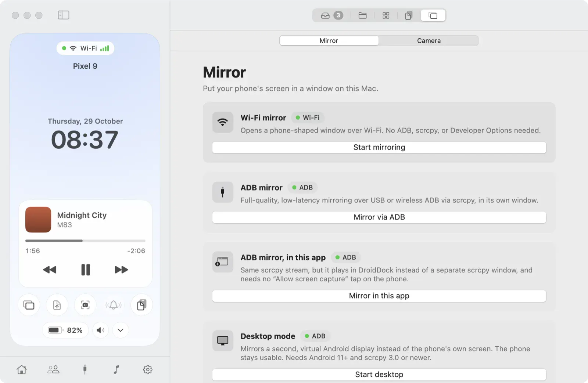
Task: Switch to the Mirror tab
Action: click(x=329, y=40)
